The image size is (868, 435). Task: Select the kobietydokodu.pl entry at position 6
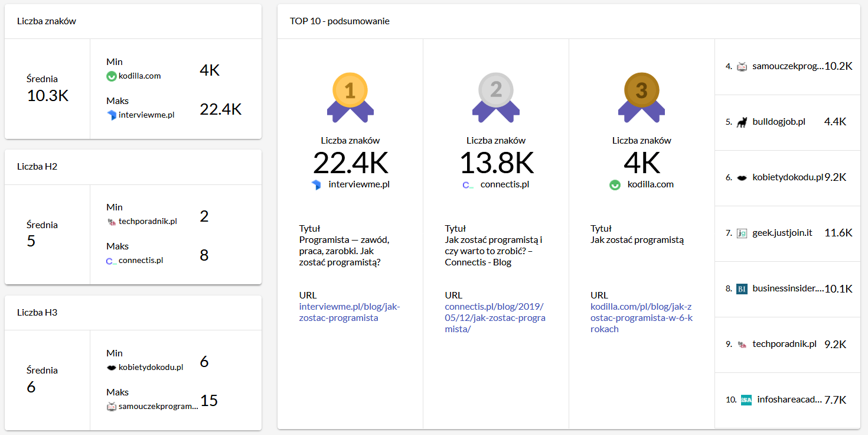(787, 177)
